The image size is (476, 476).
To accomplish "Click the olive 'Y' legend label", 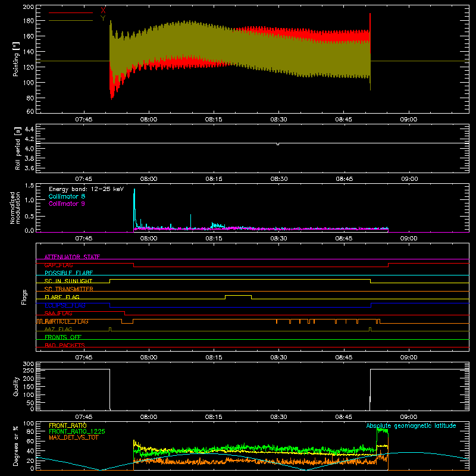I will (x=103, y=18).
